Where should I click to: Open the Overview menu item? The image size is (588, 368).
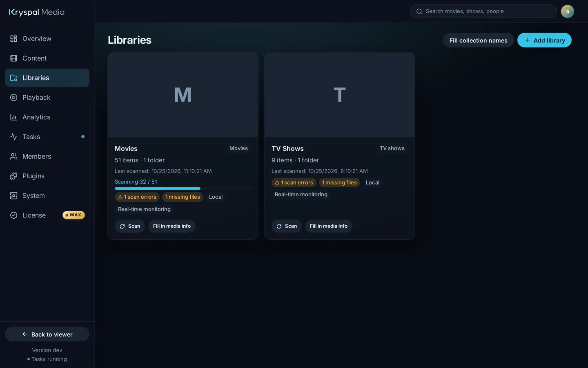pyautogui.click(x=47, y=38)
